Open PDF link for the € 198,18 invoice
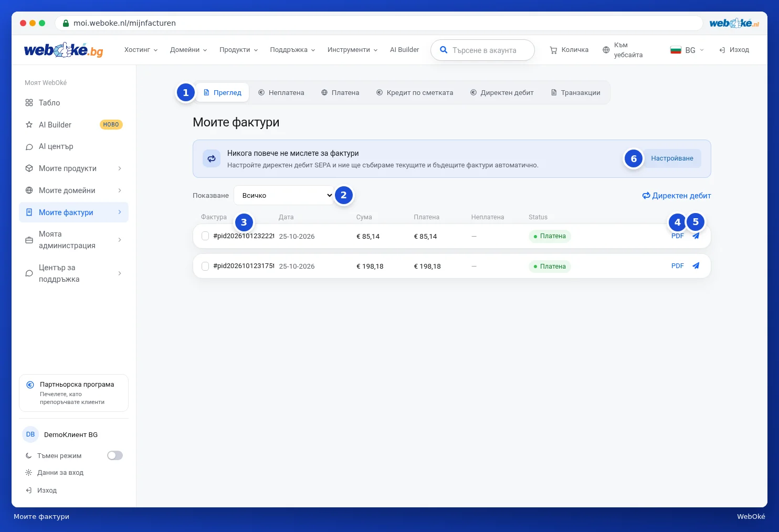 click(x=678, y=266)
